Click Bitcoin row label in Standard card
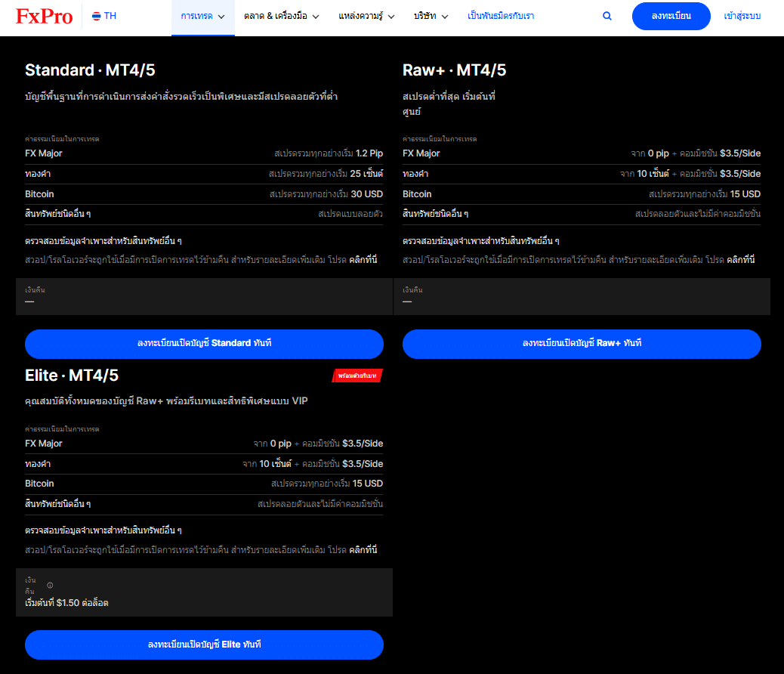 click(x=39, y=193)
